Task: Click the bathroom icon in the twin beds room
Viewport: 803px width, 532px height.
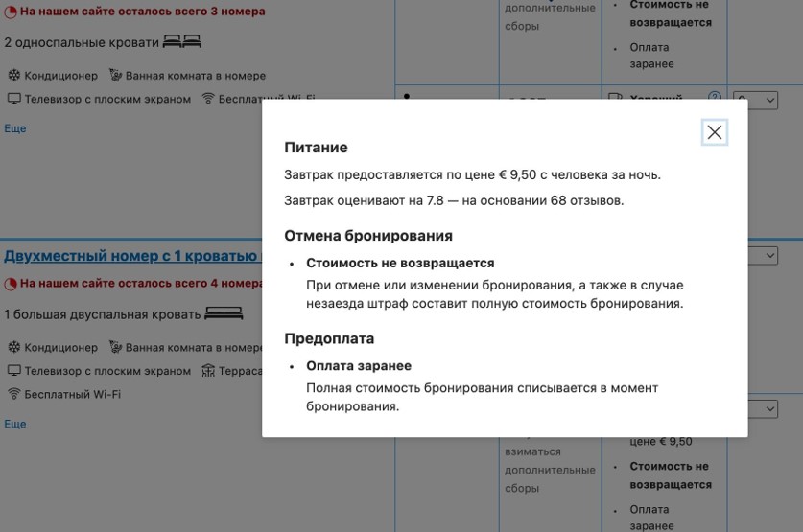Action: [x=115, y=76]
